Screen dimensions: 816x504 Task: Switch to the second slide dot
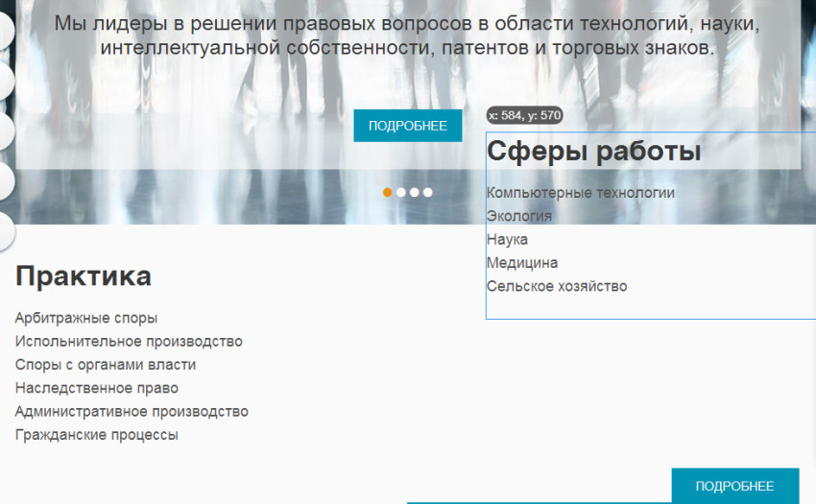(x=401, y=192)
